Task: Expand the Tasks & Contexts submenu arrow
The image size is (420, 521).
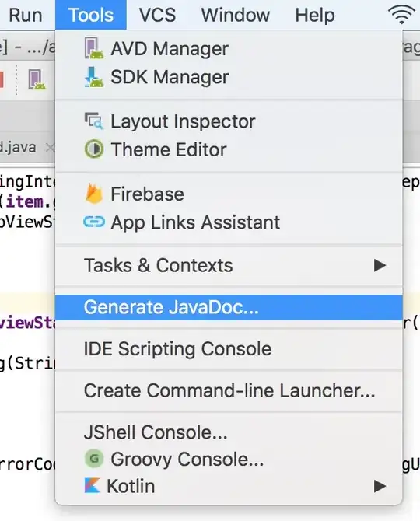Action: 380,265
